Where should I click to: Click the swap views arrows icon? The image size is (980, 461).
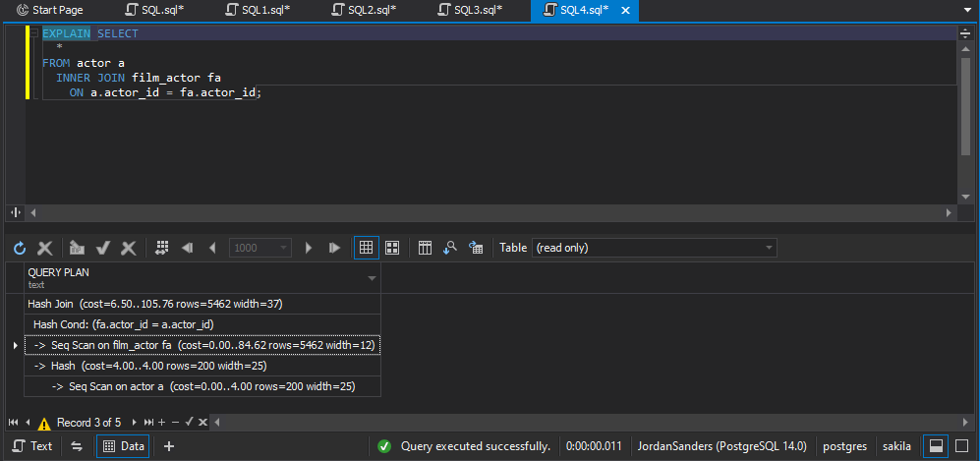pyautogui.click(x=77, y=446)
